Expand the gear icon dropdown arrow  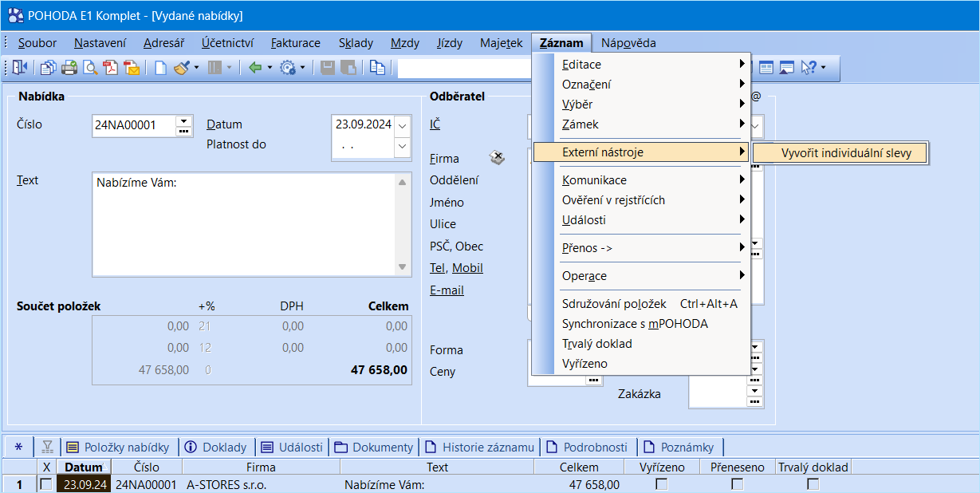302,69
